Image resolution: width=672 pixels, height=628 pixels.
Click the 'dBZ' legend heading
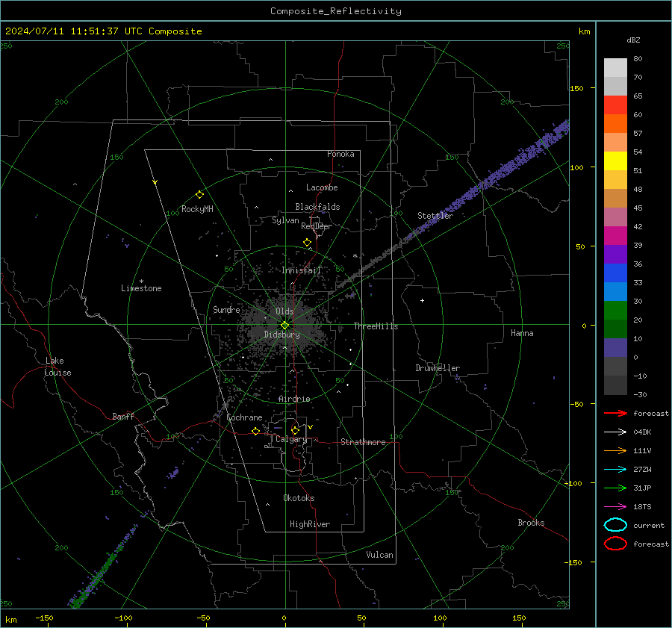point(633,40)
